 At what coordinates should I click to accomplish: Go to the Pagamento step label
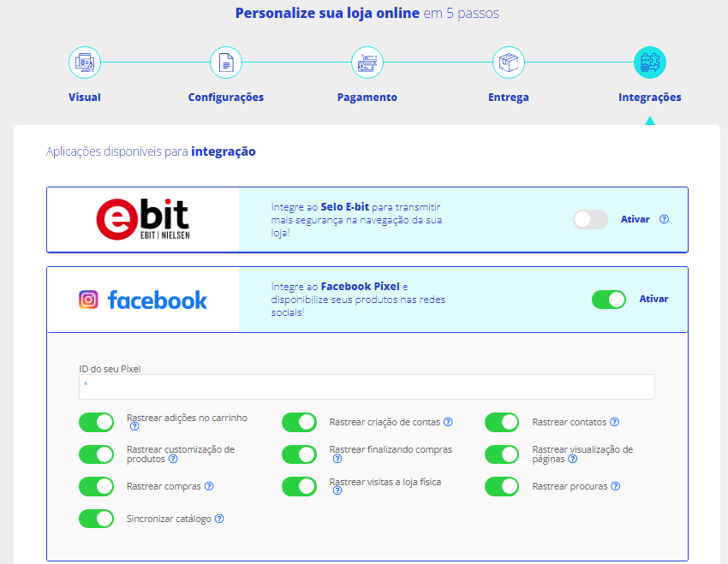click(x=367, y=98)
